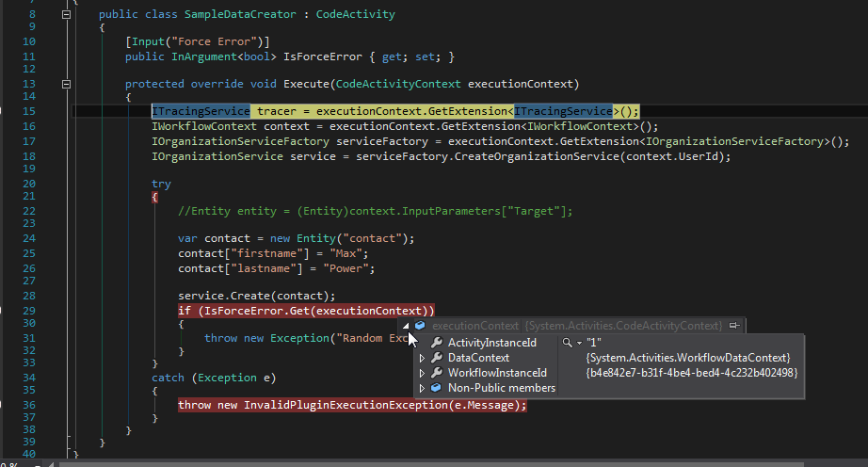Click line number 29 in the gutter

click(29, 311)
